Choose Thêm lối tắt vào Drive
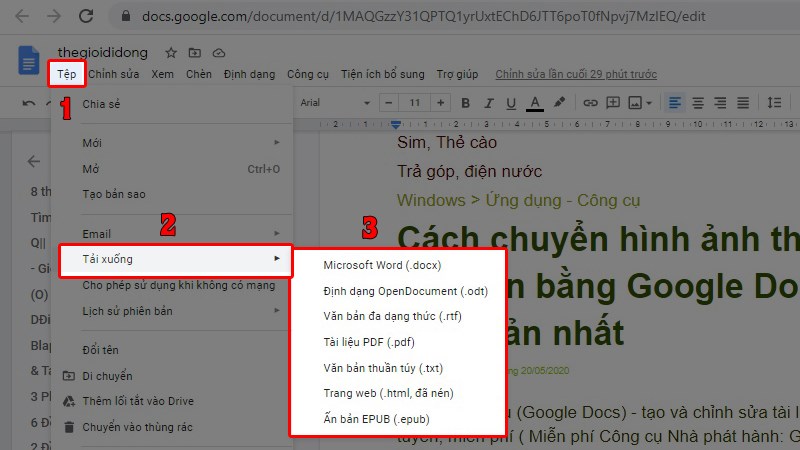 tap(172, 401)
